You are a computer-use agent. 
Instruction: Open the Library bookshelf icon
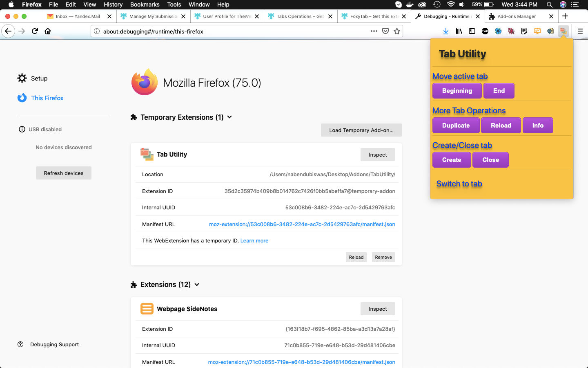coord(459,31)
